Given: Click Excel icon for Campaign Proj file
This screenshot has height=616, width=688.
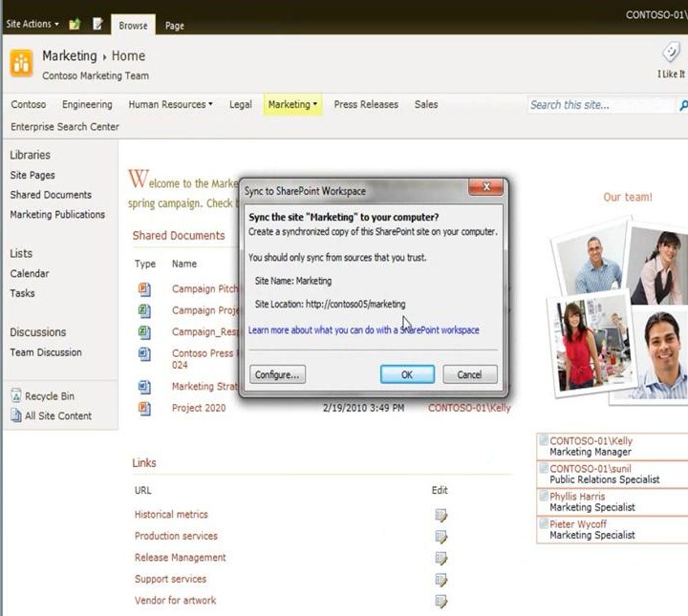Looking at the screenshot, I should (144, 310).
